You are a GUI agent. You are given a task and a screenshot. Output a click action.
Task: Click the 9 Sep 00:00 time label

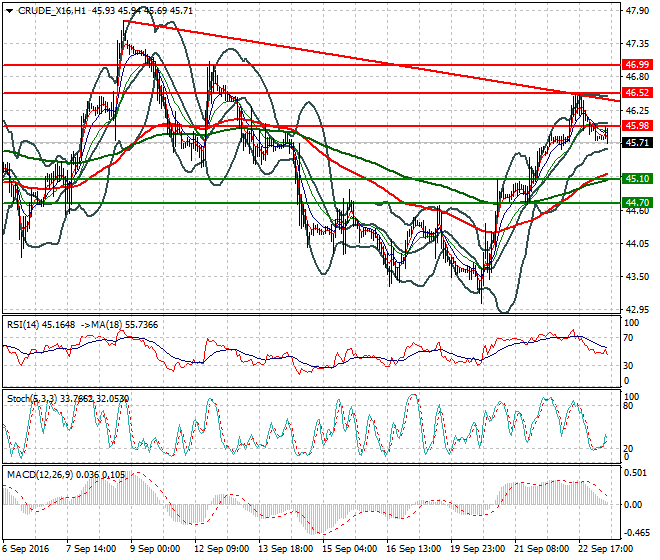[x=155, y=549]
